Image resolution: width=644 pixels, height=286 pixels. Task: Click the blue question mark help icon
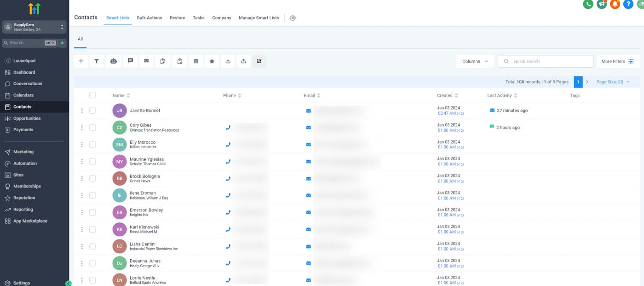click(x=628, y=4)
